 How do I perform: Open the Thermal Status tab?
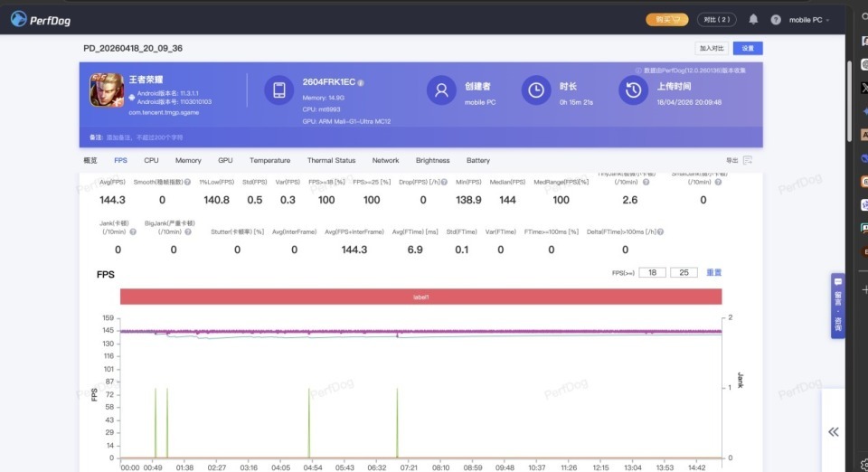point(331,160)
